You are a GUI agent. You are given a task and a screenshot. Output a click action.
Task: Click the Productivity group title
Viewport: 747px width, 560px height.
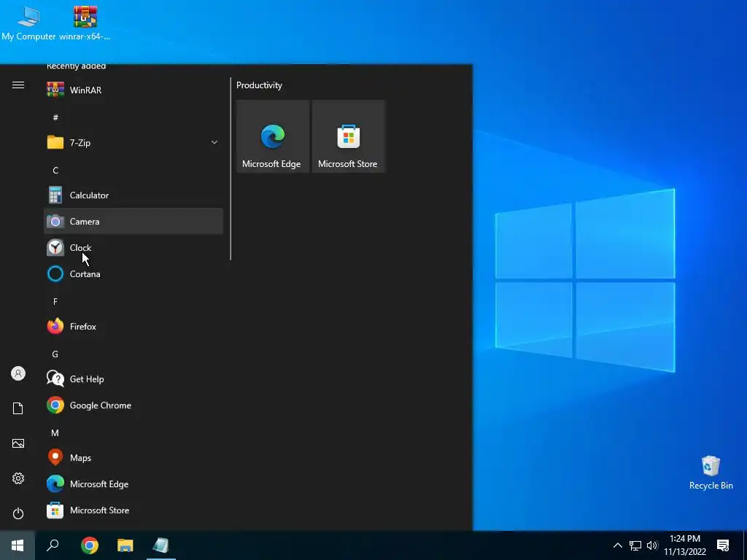[259, 85]
